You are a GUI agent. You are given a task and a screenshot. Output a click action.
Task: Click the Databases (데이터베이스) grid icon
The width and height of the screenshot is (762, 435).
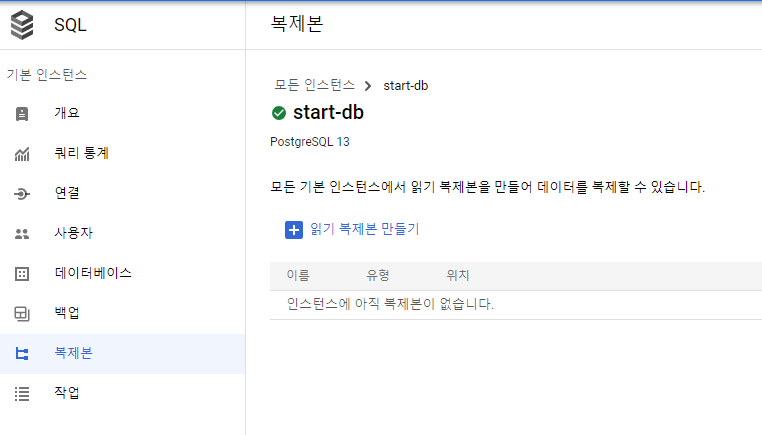click(22, 273)
